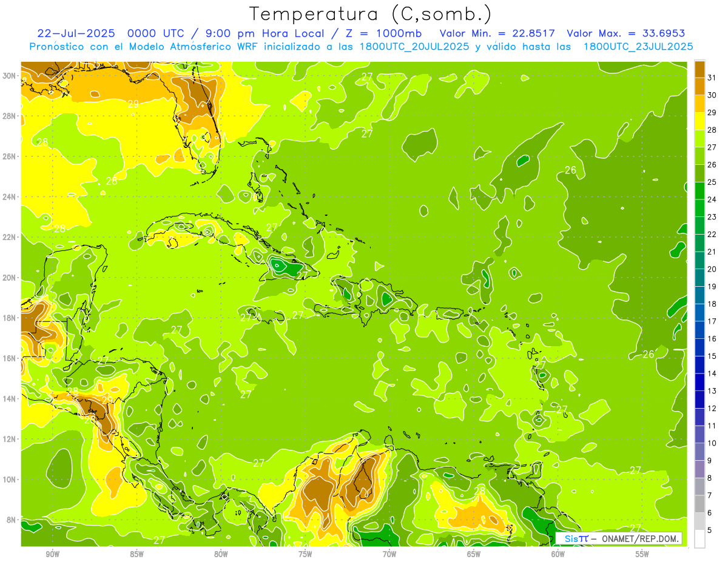Pick the dark blue swatch between legend 12 and 13

click(699, 400)
